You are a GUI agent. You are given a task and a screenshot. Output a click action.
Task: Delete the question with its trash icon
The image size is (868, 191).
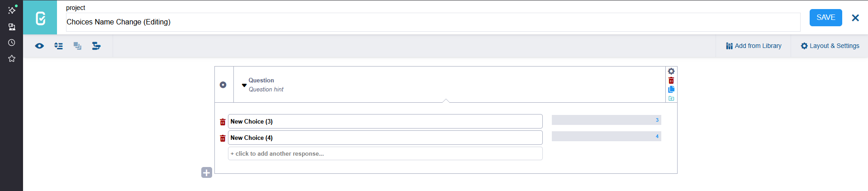point(671,80)
